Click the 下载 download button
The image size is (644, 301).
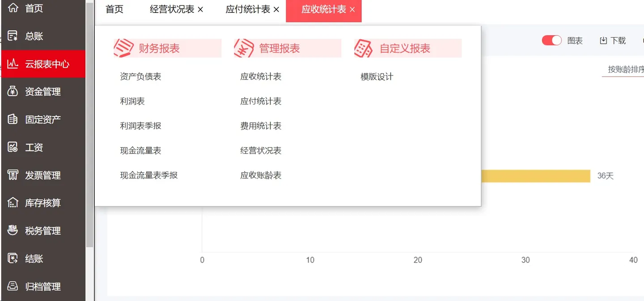pyautogui.click(x=613, y=41)
